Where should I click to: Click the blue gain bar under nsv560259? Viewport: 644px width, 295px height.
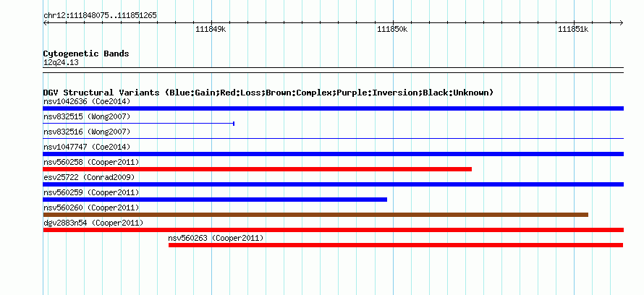coord(215,200)
